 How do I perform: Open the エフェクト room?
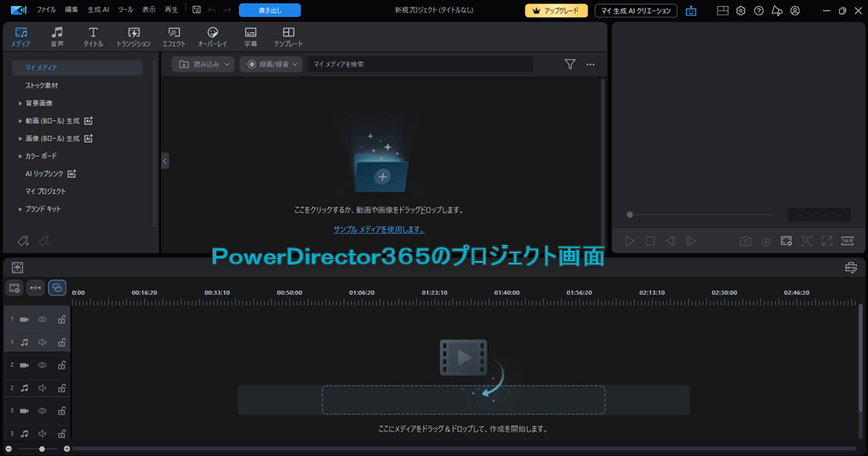[x=174, y=36]
